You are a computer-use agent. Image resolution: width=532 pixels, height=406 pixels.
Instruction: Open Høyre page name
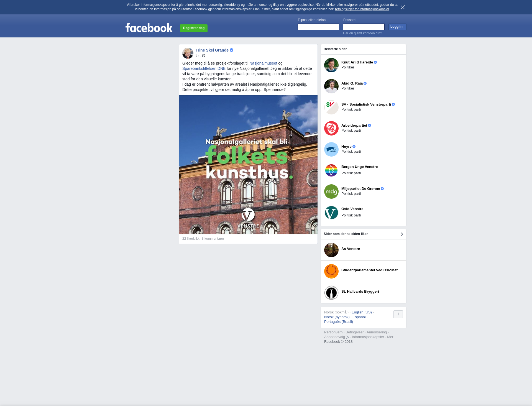click(346, 147)
